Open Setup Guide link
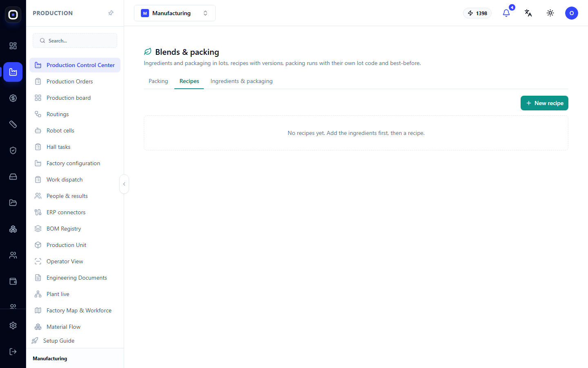Viewport: 588px width, 368px height. (x=59, y=341)
